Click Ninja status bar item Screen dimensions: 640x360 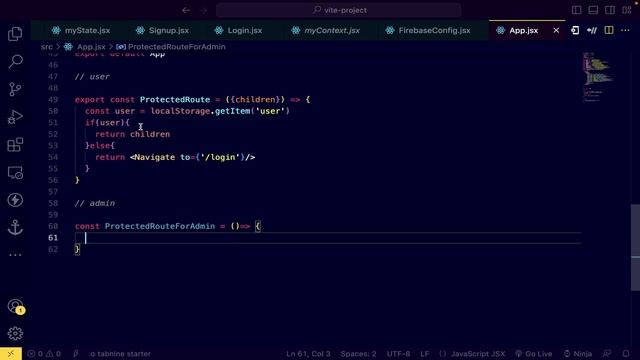click(578, 354)
